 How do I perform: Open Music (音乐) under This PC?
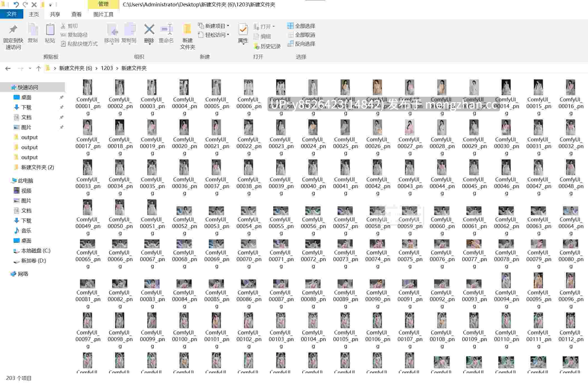point(26,231)
